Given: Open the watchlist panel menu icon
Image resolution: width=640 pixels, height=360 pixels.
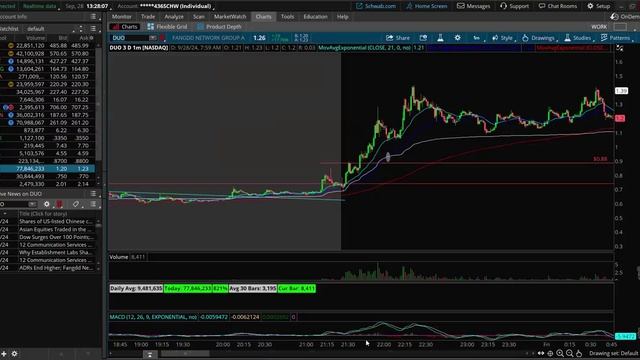Looking at the screenshot, I should [x=93, y=29].
